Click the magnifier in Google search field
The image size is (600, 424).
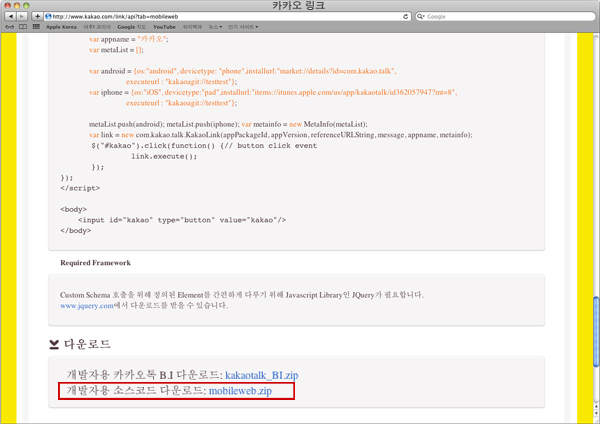coord(420,16)
